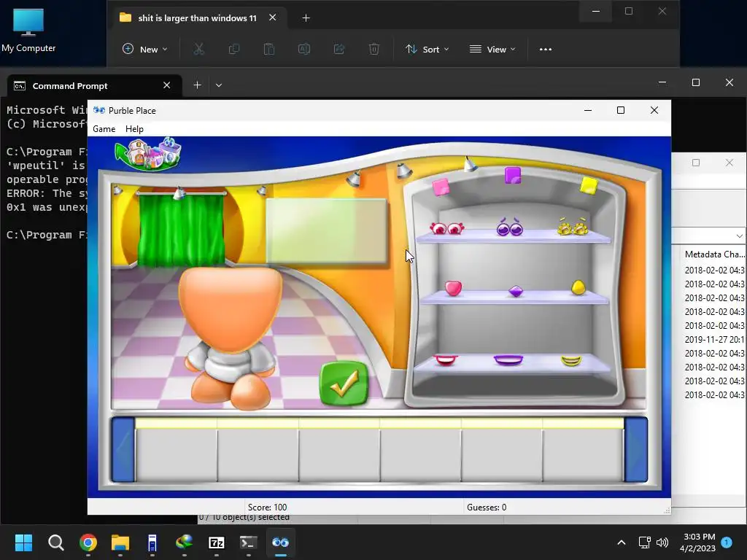Open the Game menu in Purble Place
747x560 pixels.
[104, 129]
